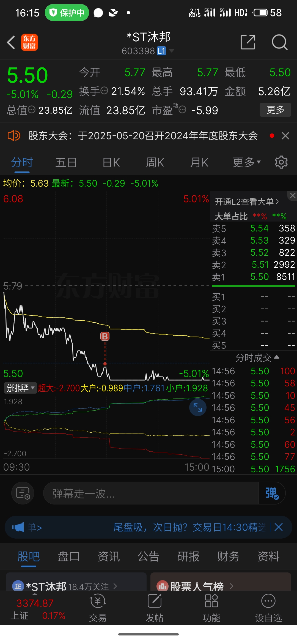
Task: Dismiss the 尾盘吸 promo banner
Action: [279, 527]
